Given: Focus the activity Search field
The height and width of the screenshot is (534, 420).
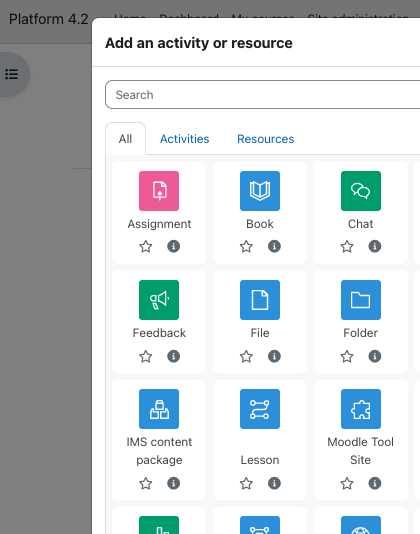Looking at the screenshot, I should (263, 95).
